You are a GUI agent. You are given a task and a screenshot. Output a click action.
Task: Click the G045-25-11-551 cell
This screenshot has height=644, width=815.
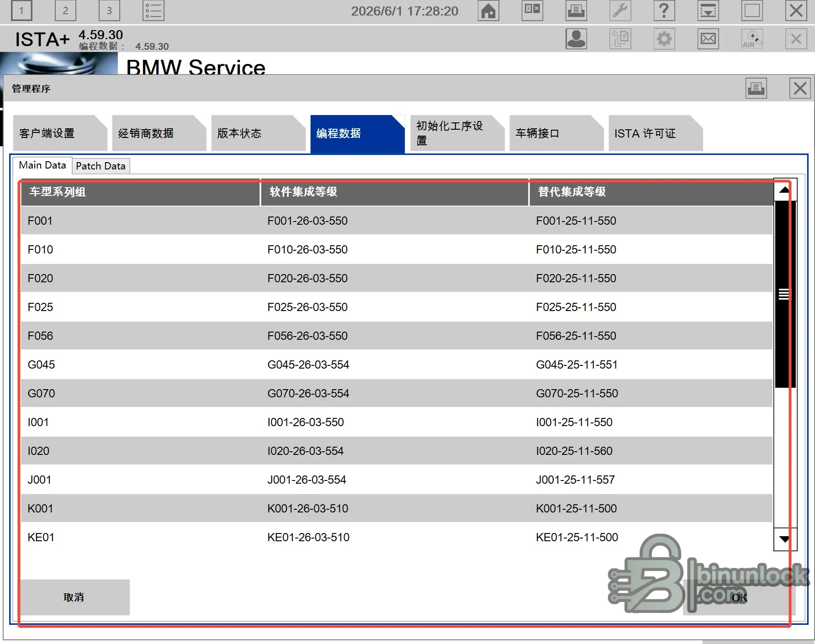(x=577, y=364)
